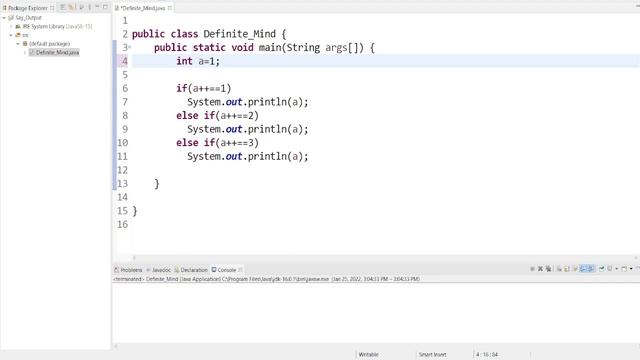The image size is (640, 360).
Task: Switch to the Console tab
Action: pos(227,270)
